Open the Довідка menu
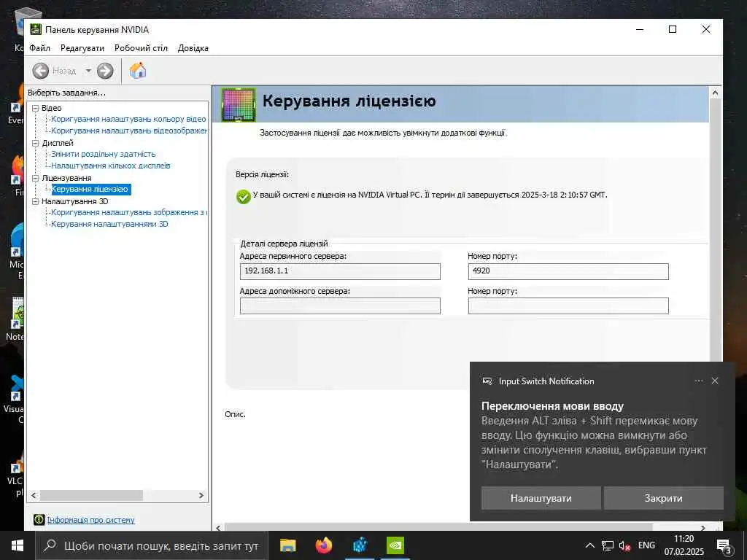 point(193,48)
